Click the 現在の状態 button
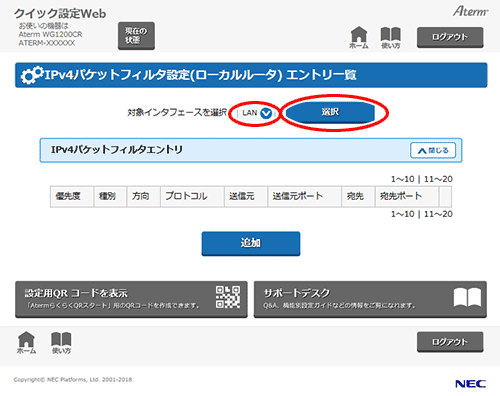 pos(136,36)
